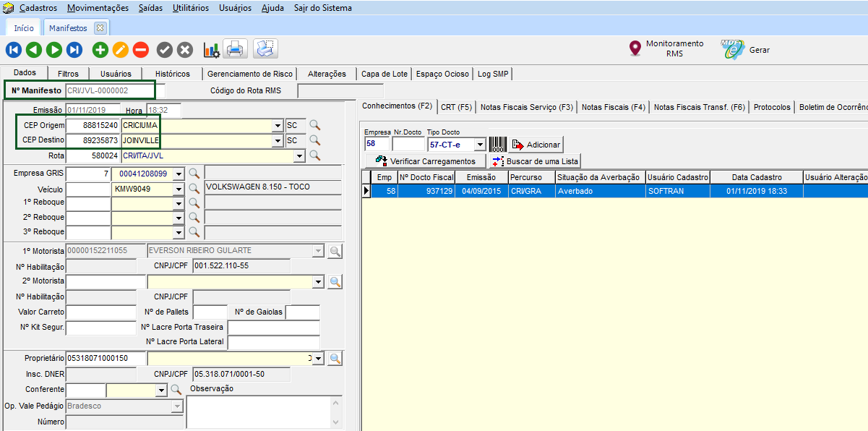This screenshot has height=431, width=868.
Task: Search the CEP Origem magnifier icon
Action: (x=314, y=125)
